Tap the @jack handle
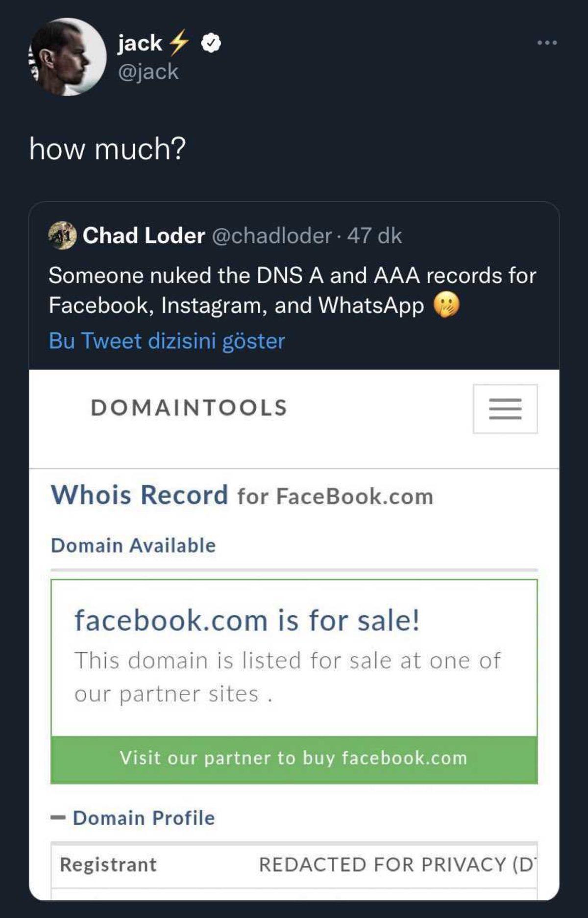Viewport: 588px width, 918px height. click(148, 72)
